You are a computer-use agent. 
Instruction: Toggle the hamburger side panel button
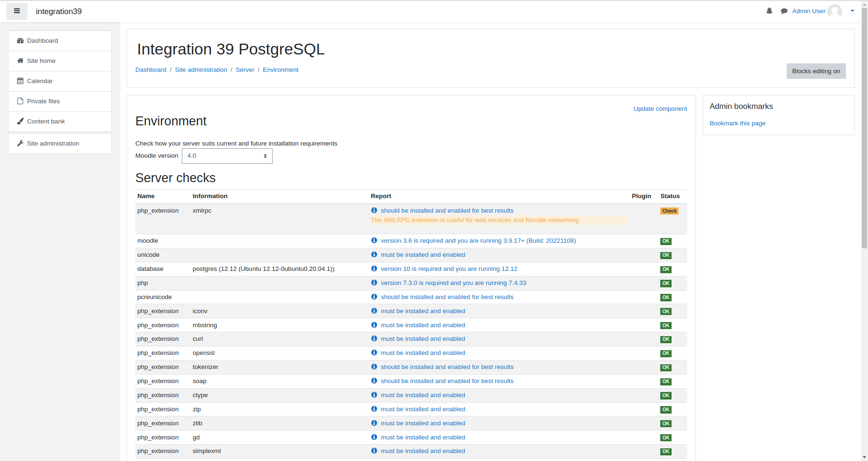tap(17, 11)
